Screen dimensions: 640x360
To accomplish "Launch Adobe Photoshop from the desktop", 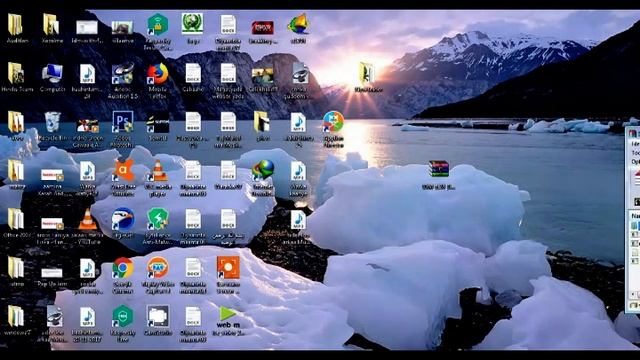I will pyautogui.click(x=122, y=122).
